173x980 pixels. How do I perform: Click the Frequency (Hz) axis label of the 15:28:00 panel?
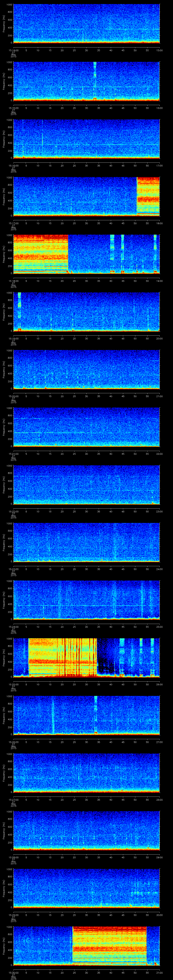tap(4, 831)
